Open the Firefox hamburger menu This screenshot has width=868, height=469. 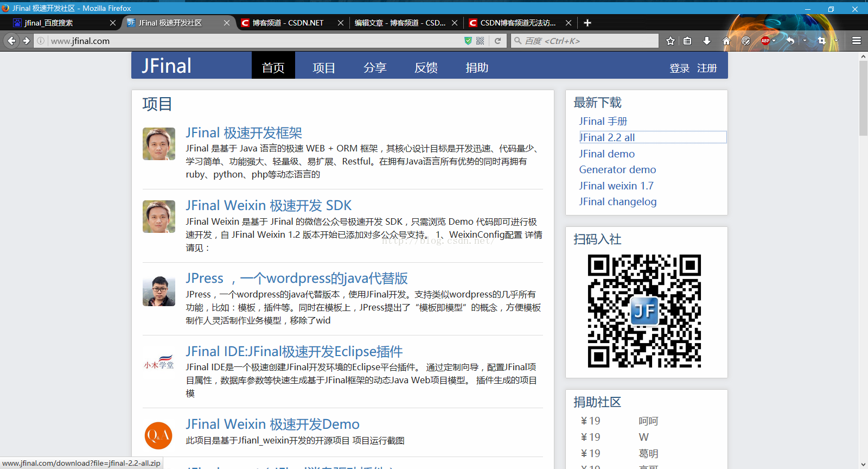click(857, 41)
